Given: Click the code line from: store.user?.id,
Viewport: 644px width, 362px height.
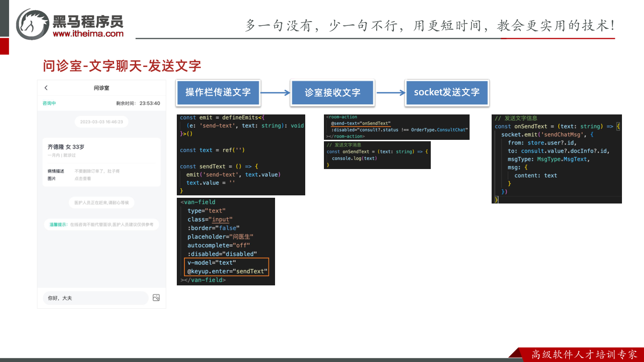Looking at the screenshot, I should pyautogui.click(x=542, y=143).
